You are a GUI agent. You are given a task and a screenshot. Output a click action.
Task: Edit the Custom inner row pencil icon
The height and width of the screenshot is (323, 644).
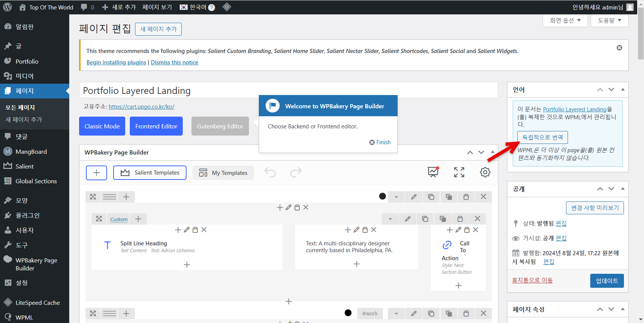(408, 219)
